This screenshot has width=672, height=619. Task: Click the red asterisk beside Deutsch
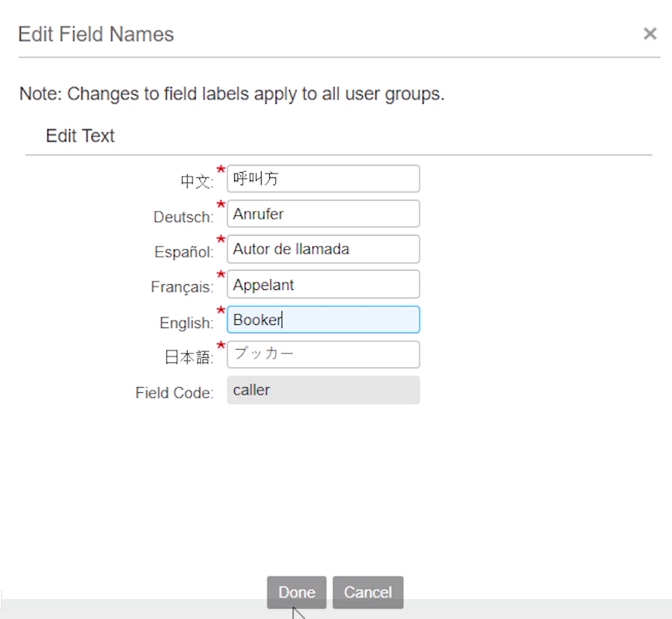pos(220,206)
